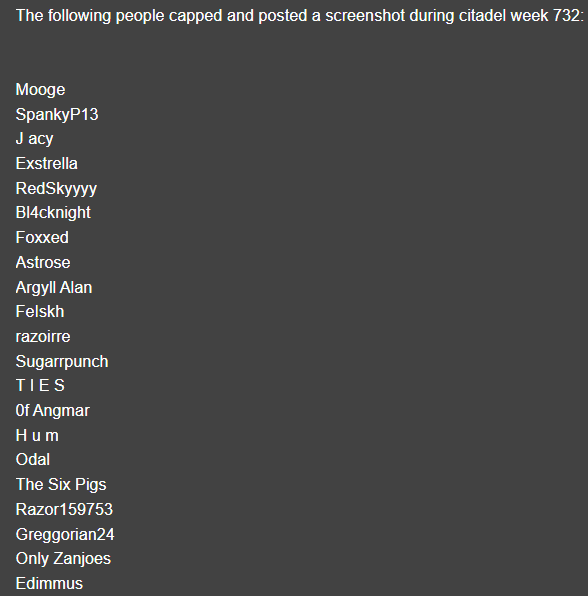588x596 pixels.
Task: Click the name Mooge in the list
Action: pos(40,90)
